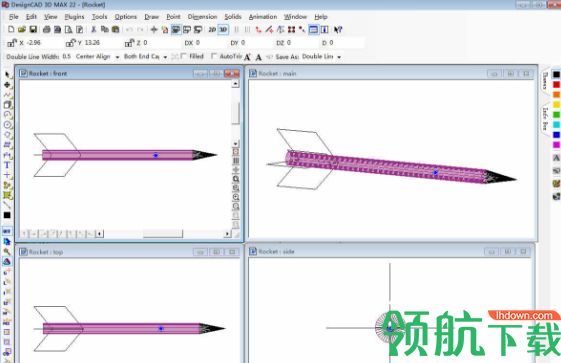Select the Text T tool
The height and width of the screenshot is (363, 561).
point(7,165)
